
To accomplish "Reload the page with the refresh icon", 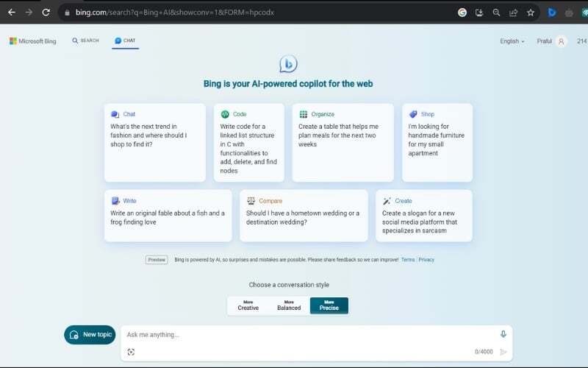I will click(x=46, y=13).
